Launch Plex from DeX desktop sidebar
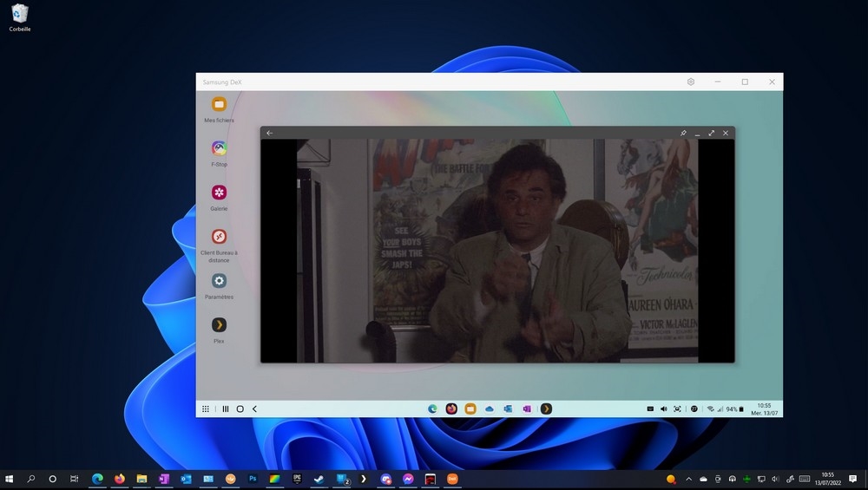This screenshot has width=868, height=490. tap(219, 325)
